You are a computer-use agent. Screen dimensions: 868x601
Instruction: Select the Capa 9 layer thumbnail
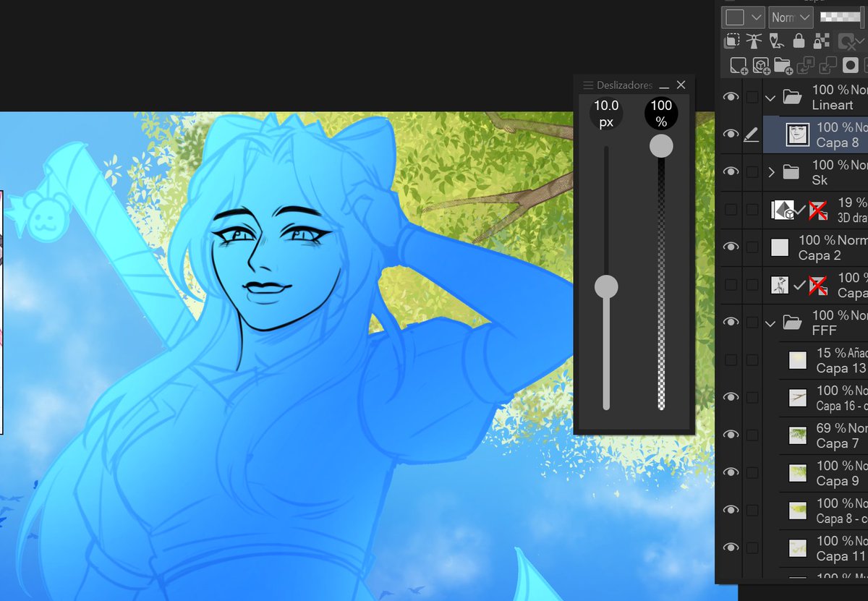coord(798,473)
